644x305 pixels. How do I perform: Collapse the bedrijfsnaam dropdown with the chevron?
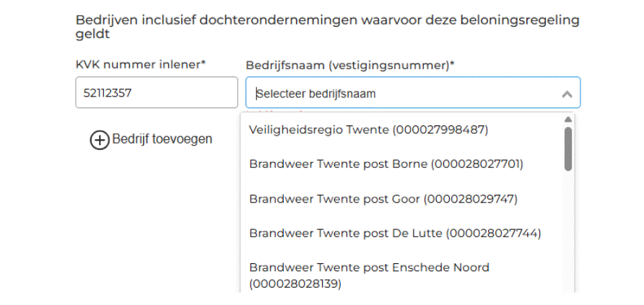point(567,94)
